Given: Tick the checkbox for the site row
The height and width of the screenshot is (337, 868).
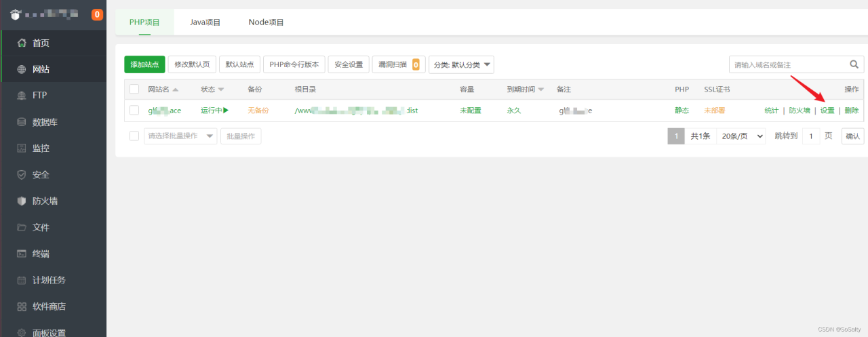Looking at the screenshot, I should click(134, 110).
